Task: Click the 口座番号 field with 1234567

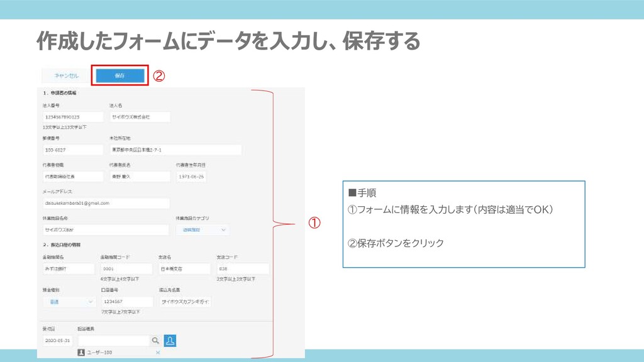Action: click(127, 302)
